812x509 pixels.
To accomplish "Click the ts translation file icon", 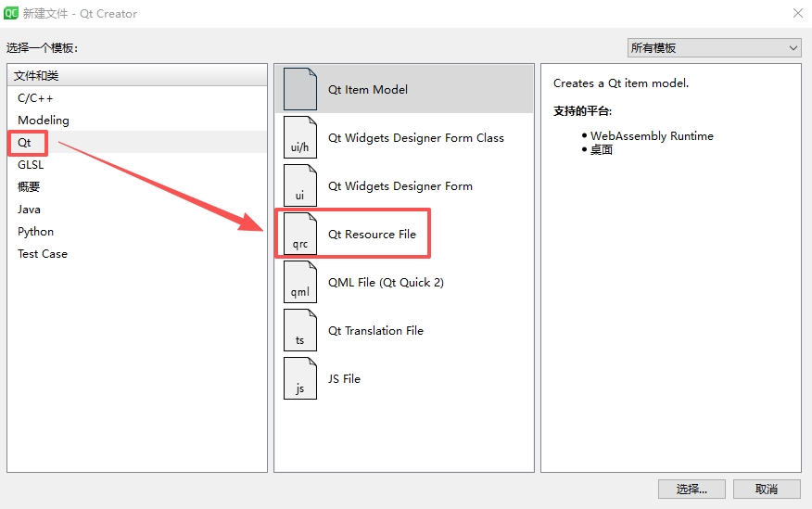I will [300, 330].
